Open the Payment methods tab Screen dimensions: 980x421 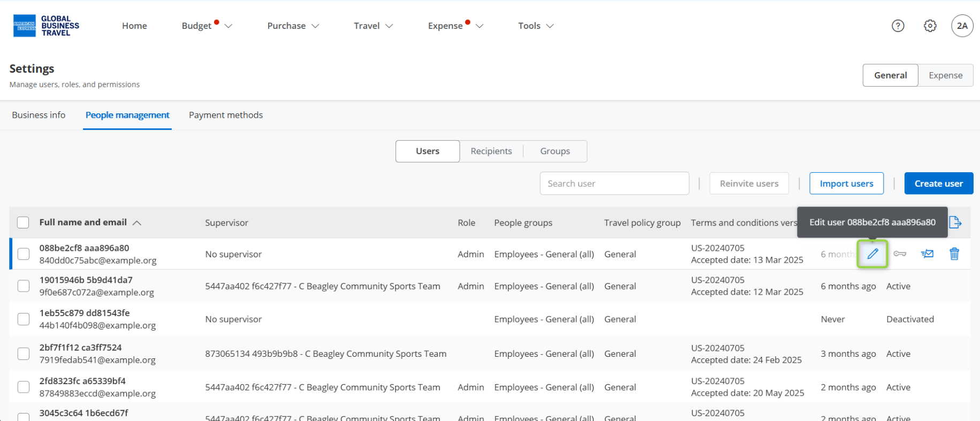point(226,115)
